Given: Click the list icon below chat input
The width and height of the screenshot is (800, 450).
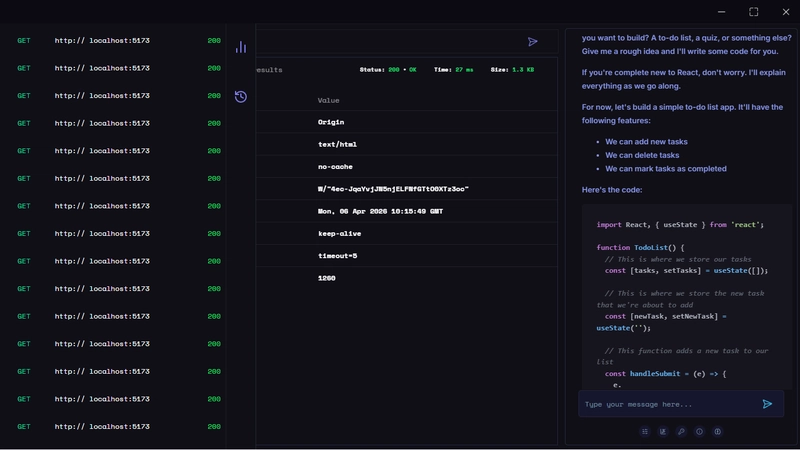Looking at the screenshot, I should pos(645,432).
